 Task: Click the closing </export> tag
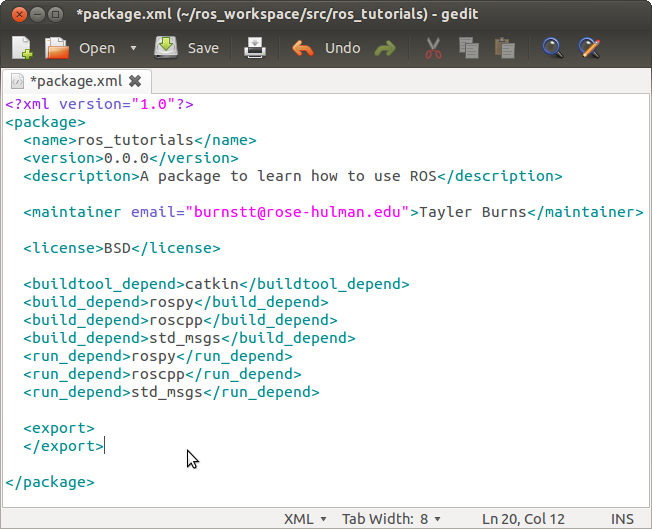(x=64, y=446)
